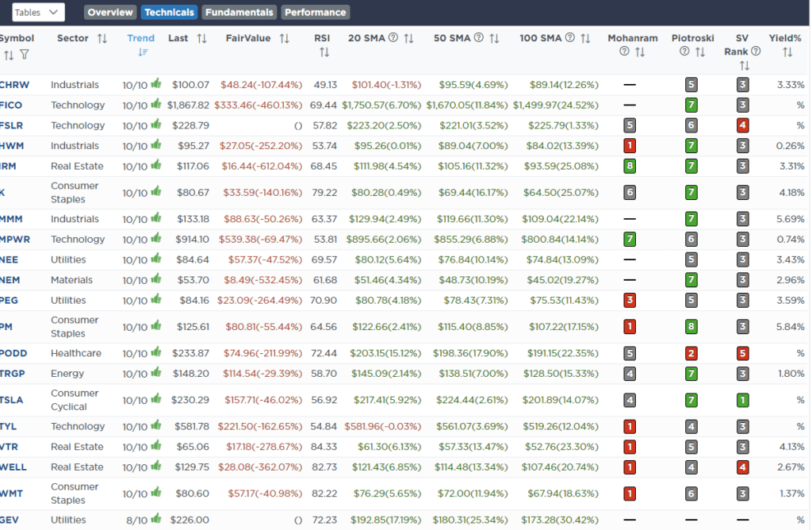
Task: Open the TSLA symbol link
Action: [11, 400]
